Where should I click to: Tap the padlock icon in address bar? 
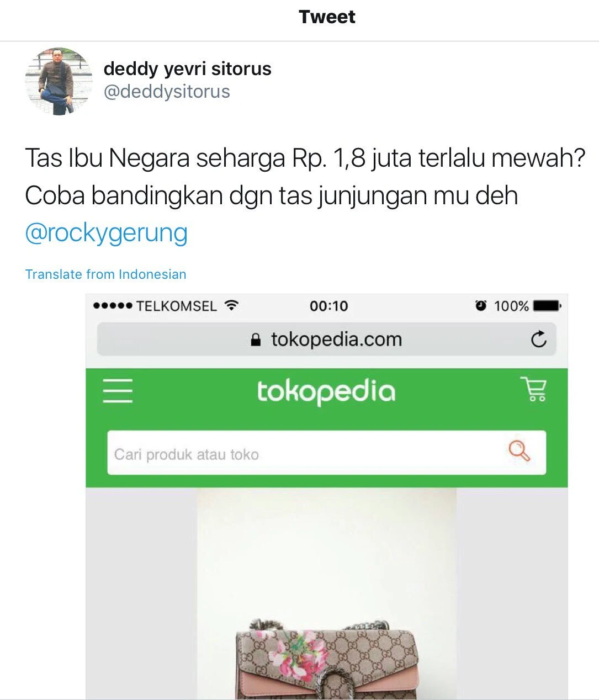pyautogui.click(x=255, y=340)
